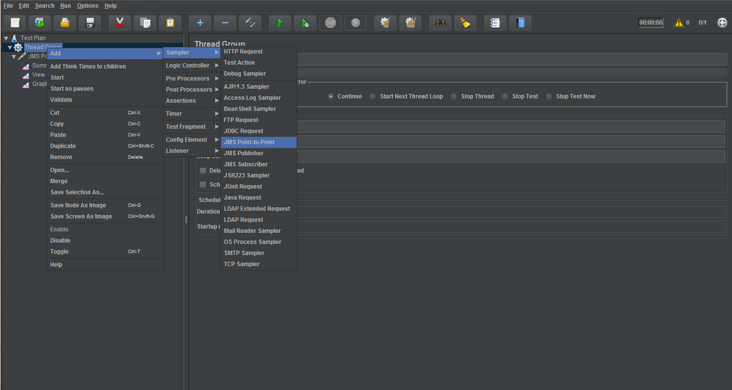Select Add Think Times to children

[x=106, y=66]
